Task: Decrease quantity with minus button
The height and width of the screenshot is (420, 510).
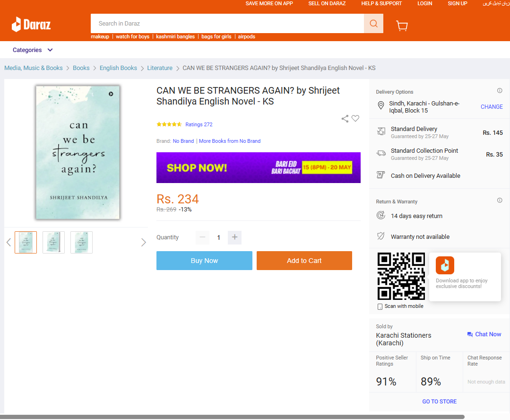Action: tap(202, 237)
